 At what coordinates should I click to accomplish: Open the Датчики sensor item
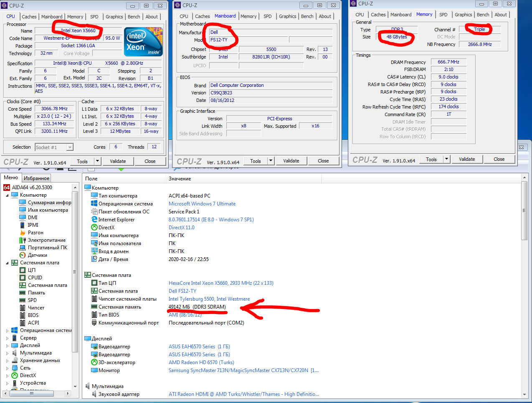pos(38,255)
